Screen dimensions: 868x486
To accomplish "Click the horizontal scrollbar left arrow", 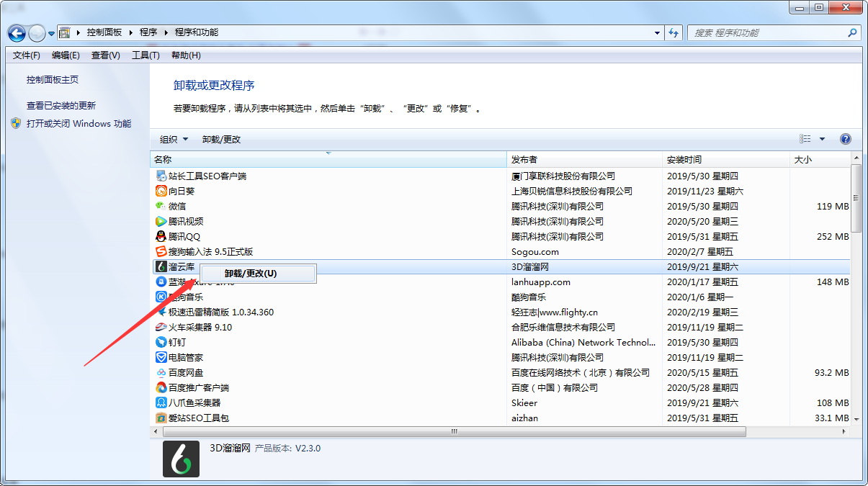I will point(156,431).
